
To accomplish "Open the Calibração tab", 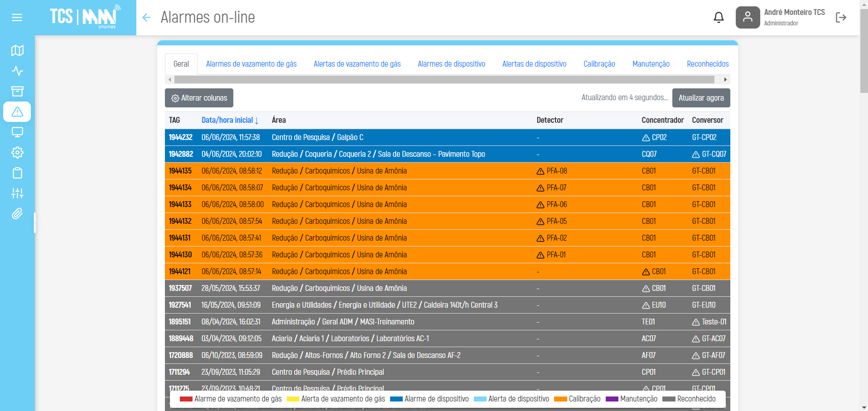I will click(599, 64).
